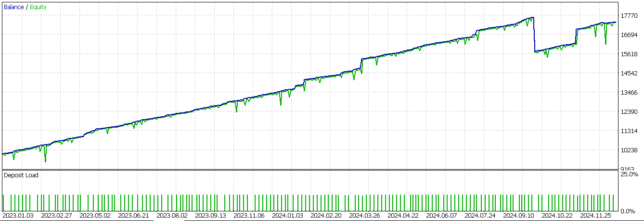Viewport: 644px width, 221px height.
Task: Click the 2023.05.02 date label
Action: 94,216
